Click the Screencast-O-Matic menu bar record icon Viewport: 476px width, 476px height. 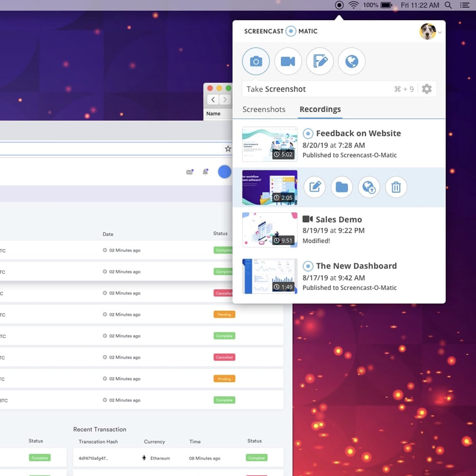point(339,5)
